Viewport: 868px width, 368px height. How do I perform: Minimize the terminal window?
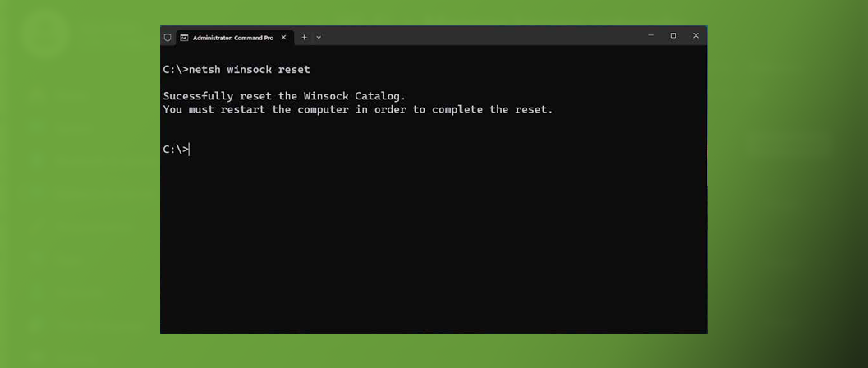[650, 36]
